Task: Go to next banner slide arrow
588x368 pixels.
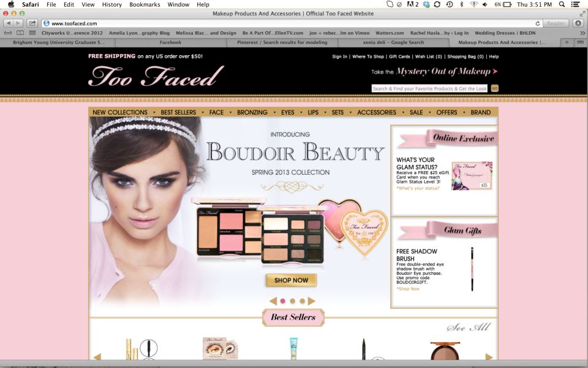Action: [x=312, y=301]
